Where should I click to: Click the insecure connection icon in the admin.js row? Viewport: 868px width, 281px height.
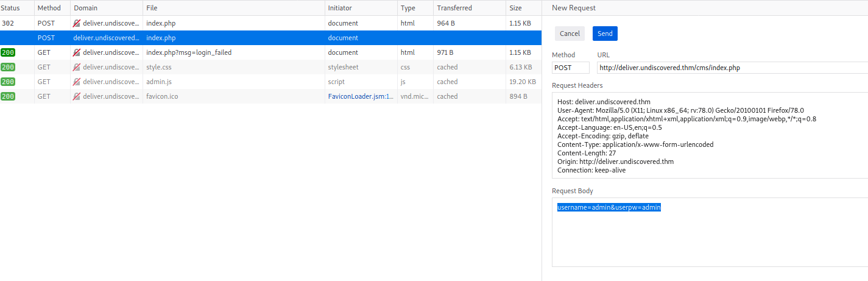click(77, 82)
